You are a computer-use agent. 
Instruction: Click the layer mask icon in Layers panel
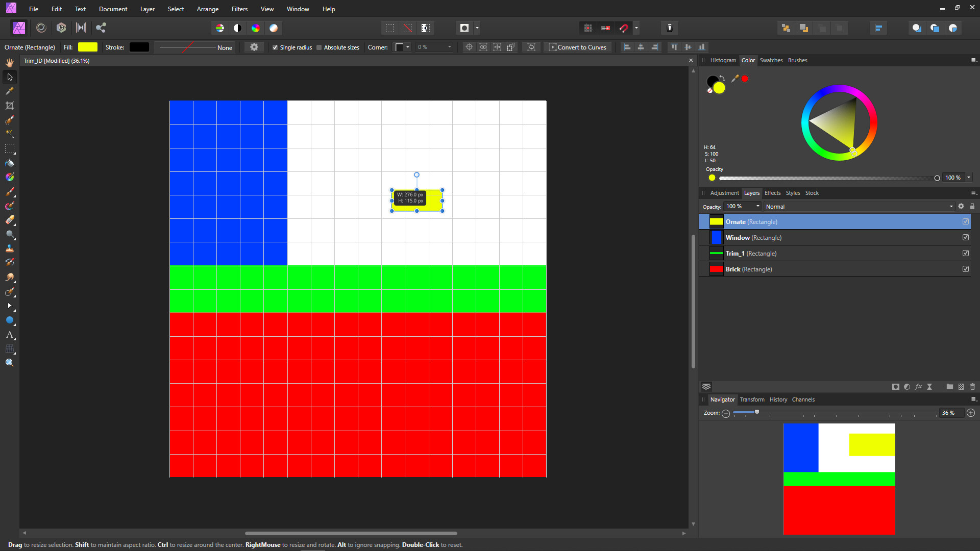pos(896,387)
